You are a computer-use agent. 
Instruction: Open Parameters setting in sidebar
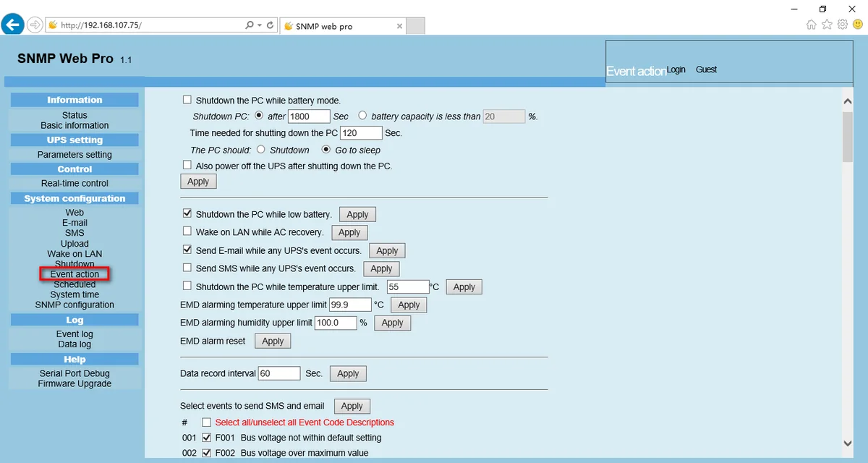coord(75,154)
